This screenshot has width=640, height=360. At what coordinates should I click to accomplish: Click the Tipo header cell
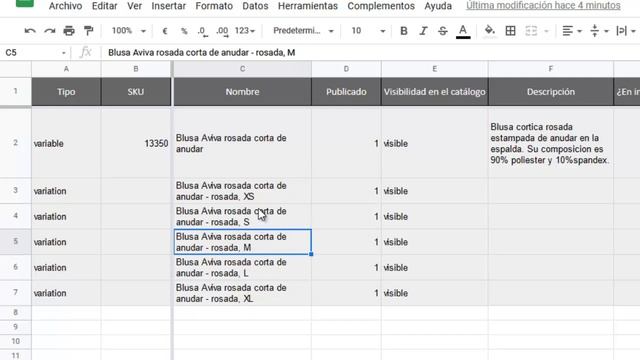click(x=66, y=92)
